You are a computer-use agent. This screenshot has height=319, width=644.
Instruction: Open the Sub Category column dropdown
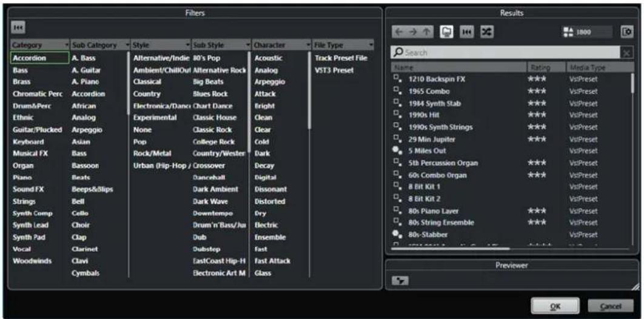click(127, 45)
